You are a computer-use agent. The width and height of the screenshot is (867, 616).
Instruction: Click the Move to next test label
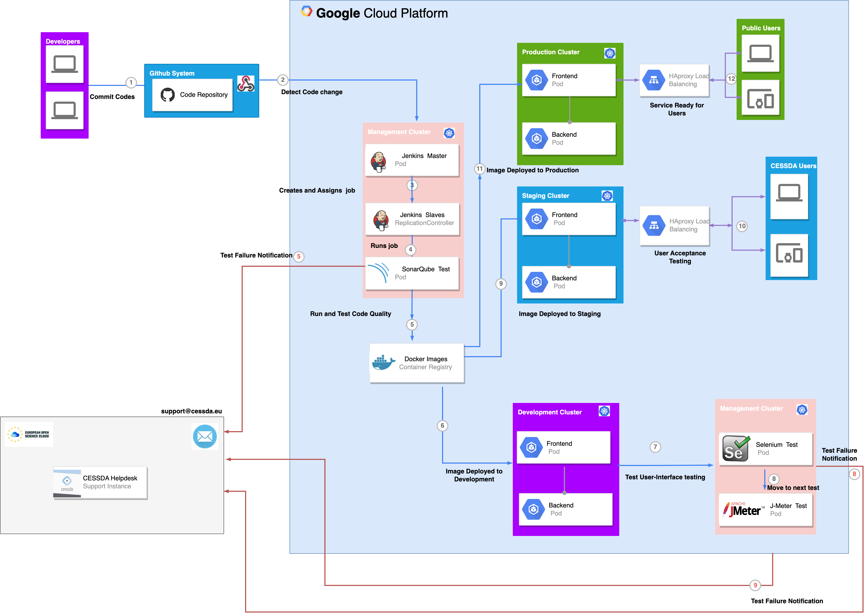pyautogui.click(x=793, y=488)
